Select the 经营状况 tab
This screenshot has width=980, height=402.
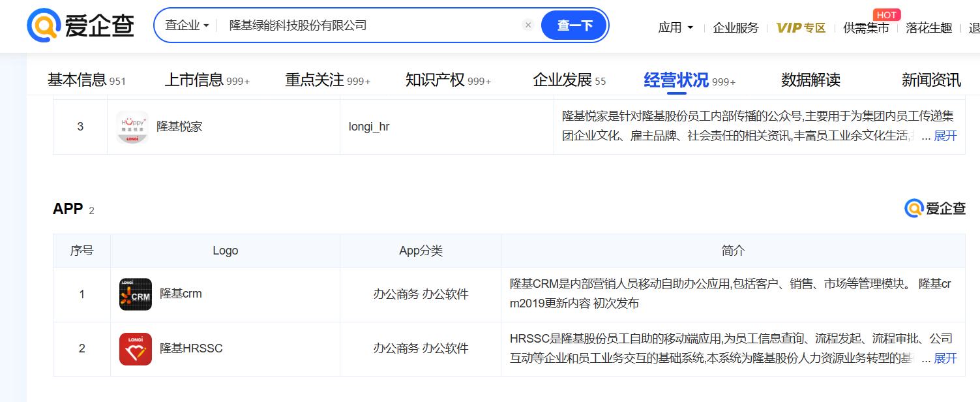[690, 80]
